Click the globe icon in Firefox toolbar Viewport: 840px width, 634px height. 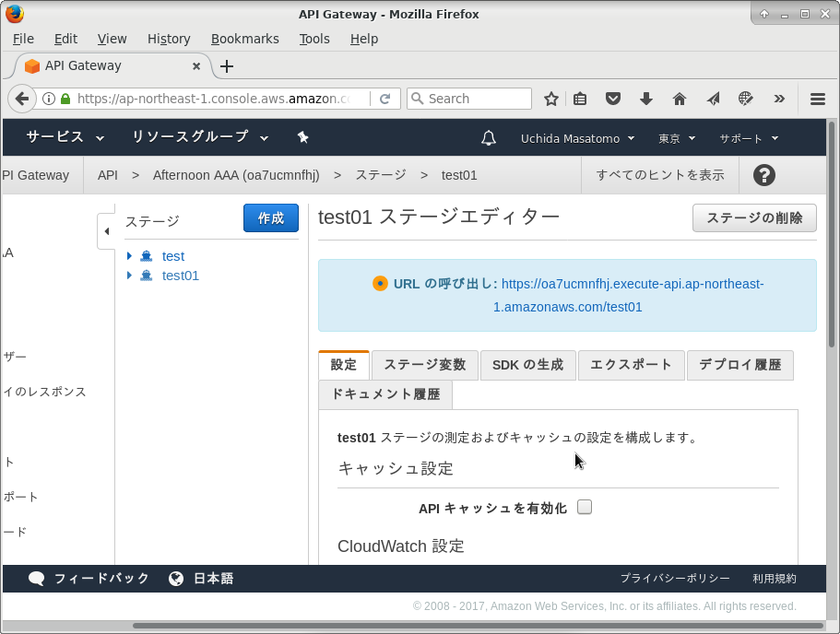[x=746, y=99]
